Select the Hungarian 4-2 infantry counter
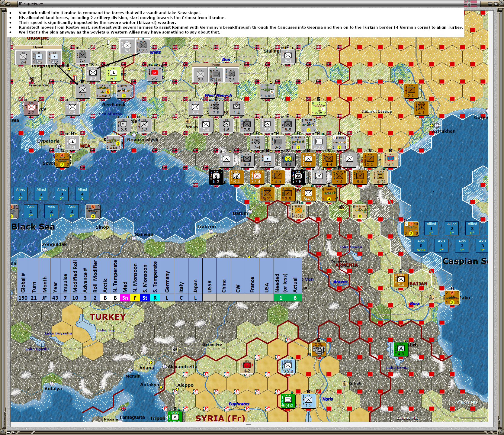This screenshot has width=504, height=435. pos(31,108)
